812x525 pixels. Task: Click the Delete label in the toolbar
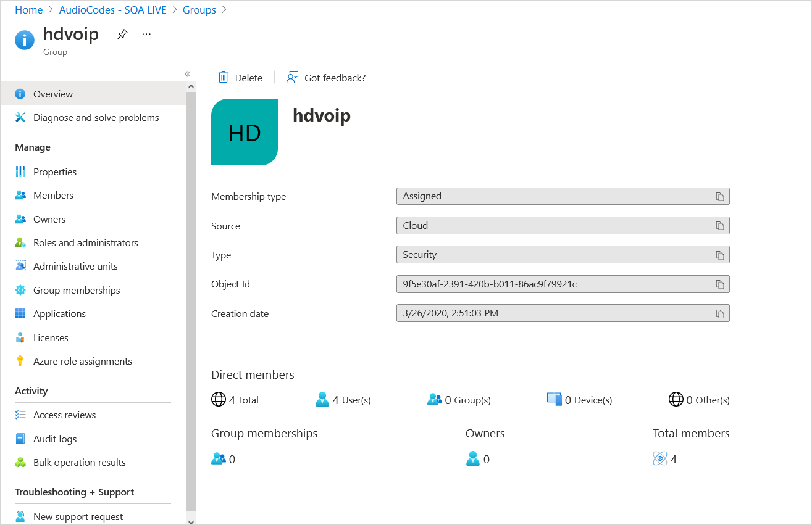click(x=249, y=78)
